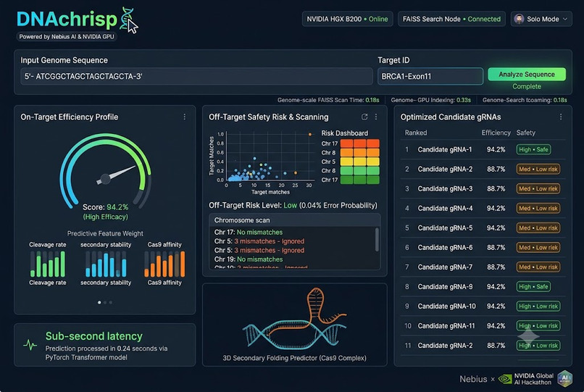Open the Off-Target Safety Risk kebab menu

coord(376,117)
